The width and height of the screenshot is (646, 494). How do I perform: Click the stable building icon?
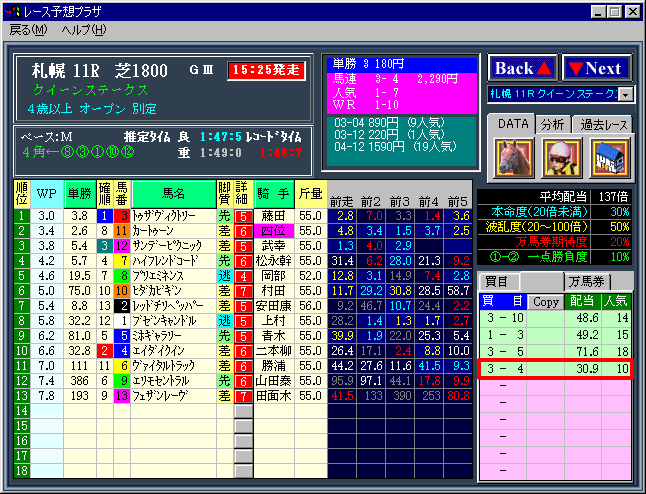[607, 158]
